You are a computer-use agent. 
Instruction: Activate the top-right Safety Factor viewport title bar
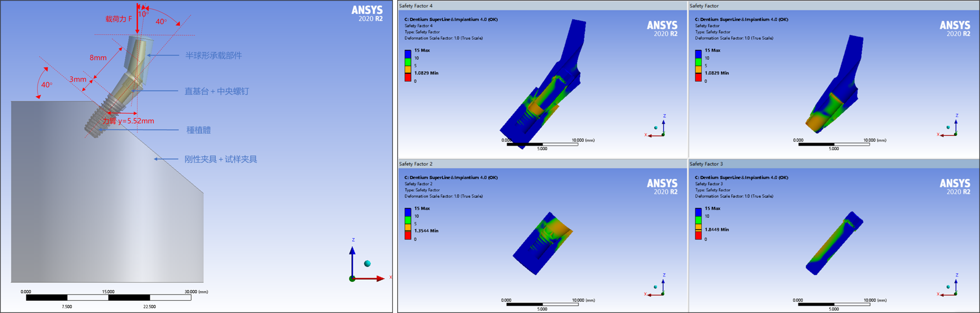tap(834, 6)
